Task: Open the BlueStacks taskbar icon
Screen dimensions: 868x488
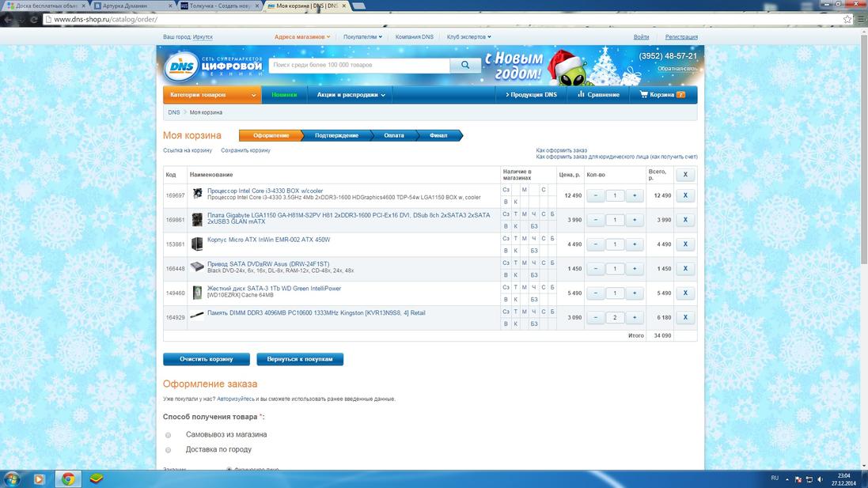Action: click(x=97, y=479)
